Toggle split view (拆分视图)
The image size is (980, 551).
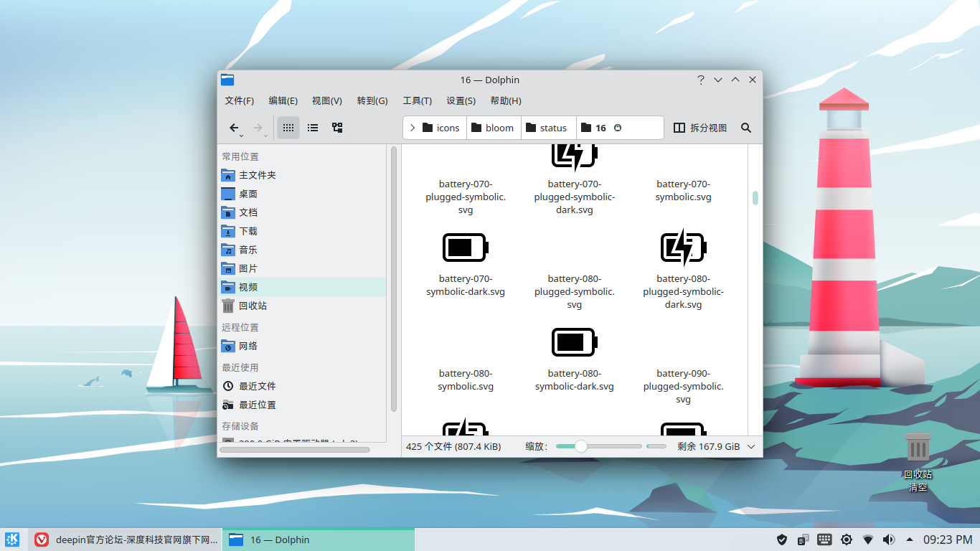coord(700,128)
